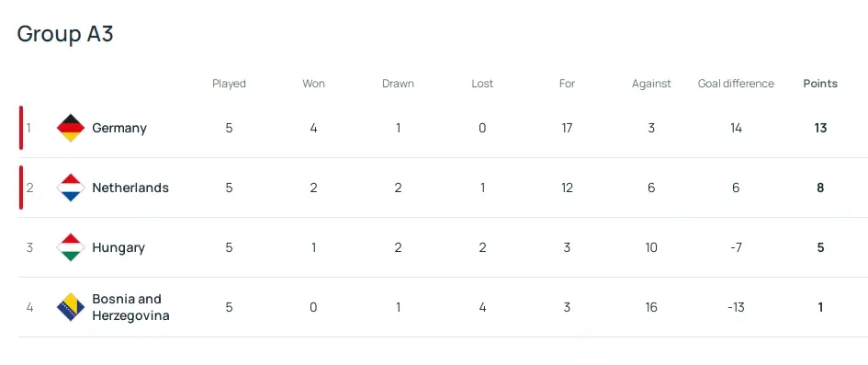Click the Group A3 heading
The height and width of the screenshot is (365, 868).
65,34
